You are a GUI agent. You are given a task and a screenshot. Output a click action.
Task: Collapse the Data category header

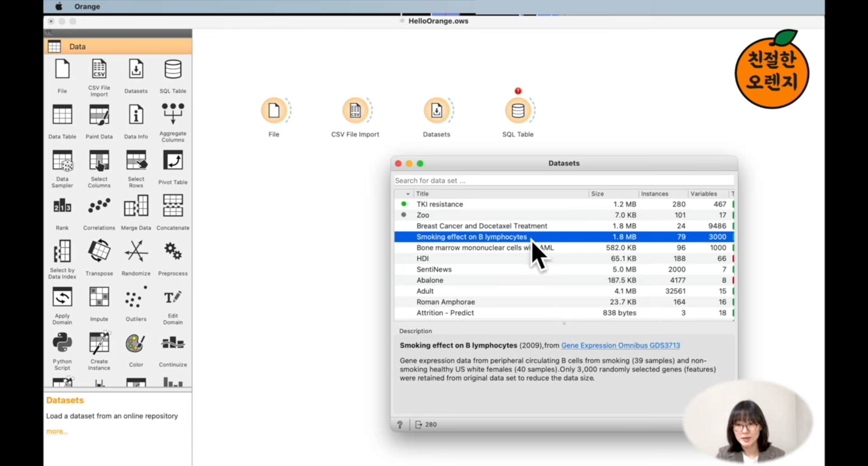[118, 46]
